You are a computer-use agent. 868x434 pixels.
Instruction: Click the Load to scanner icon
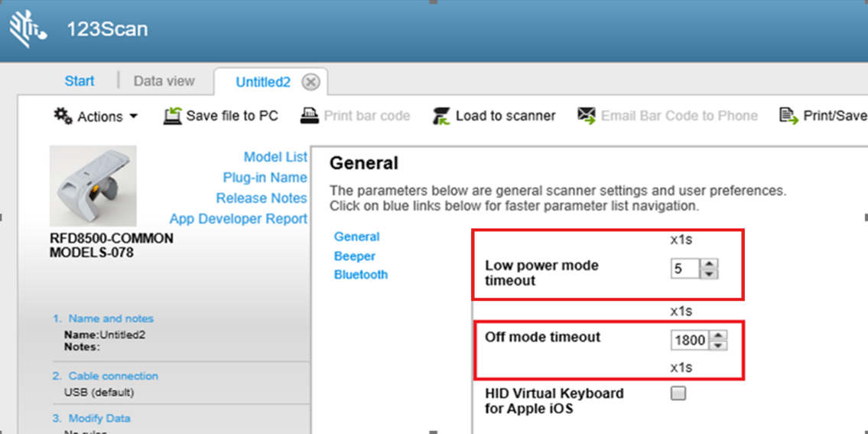click(x=441, y=116)
